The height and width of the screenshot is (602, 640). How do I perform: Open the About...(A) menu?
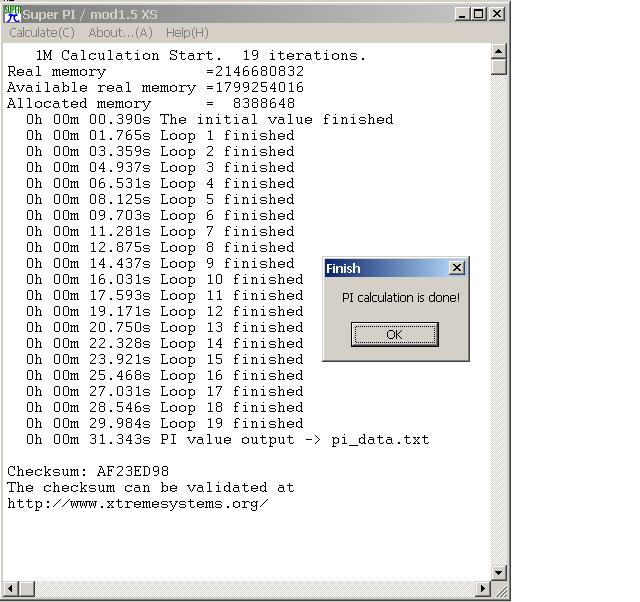[x=120, y=33]
